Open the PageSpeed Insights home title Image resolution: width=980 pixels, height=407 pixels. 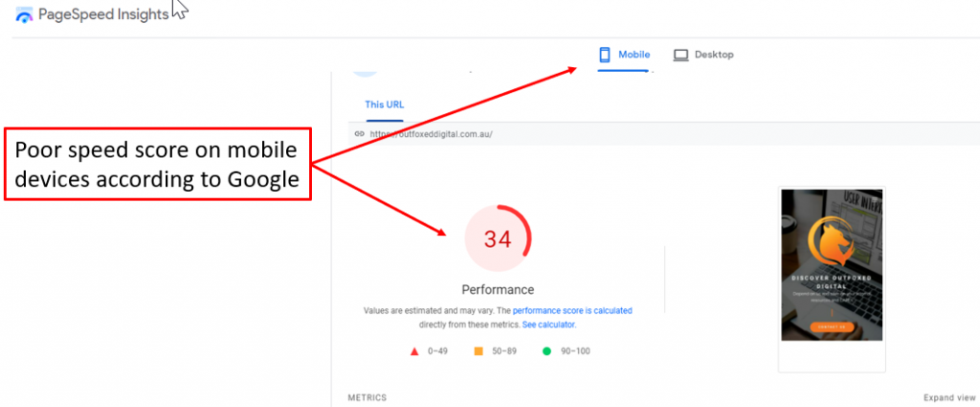click(x=103, y=14)
